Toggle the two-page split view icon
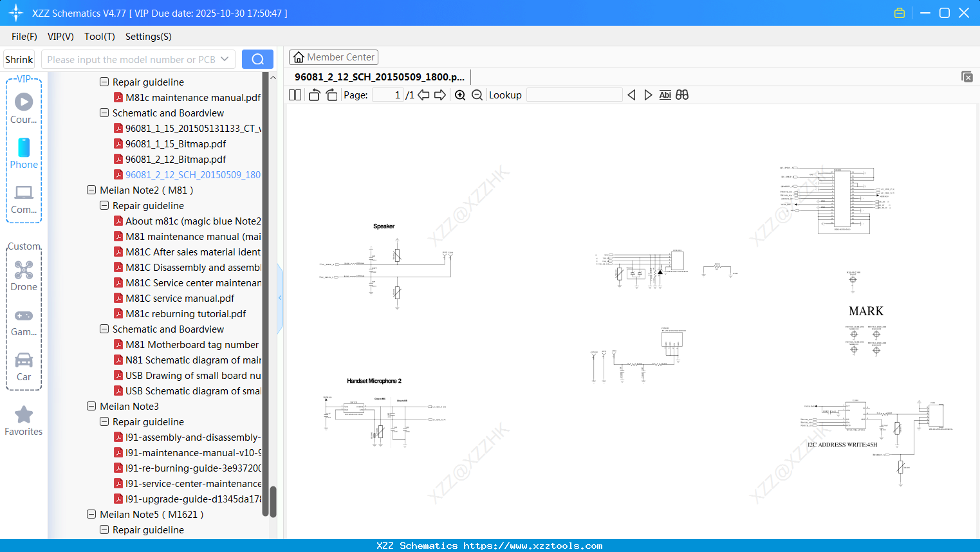The width and height of the screenshot is (980, 552). pyautogui.click(x=295, y=95)
